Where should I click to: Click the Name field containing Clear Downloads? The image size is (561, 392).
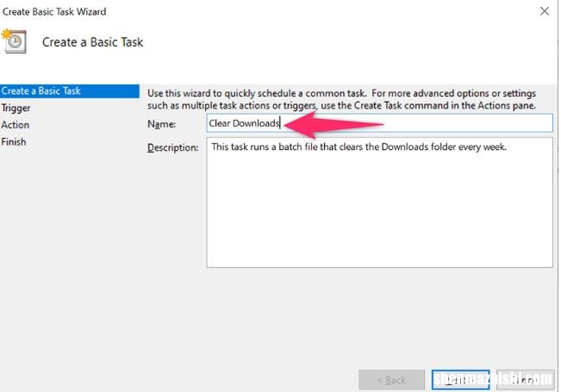click(379, 123)
